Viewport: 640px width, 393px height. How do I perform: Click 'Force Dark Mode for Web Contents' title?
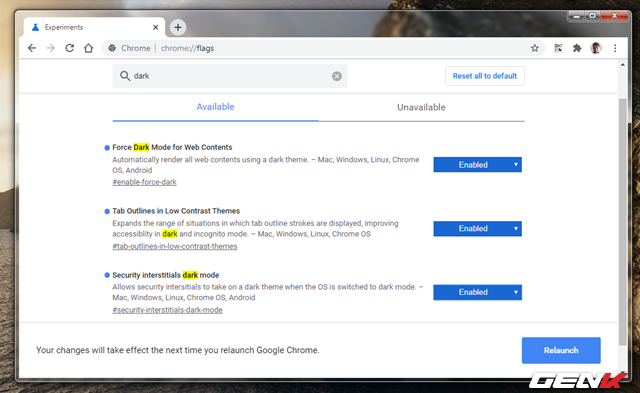[172, 147]
